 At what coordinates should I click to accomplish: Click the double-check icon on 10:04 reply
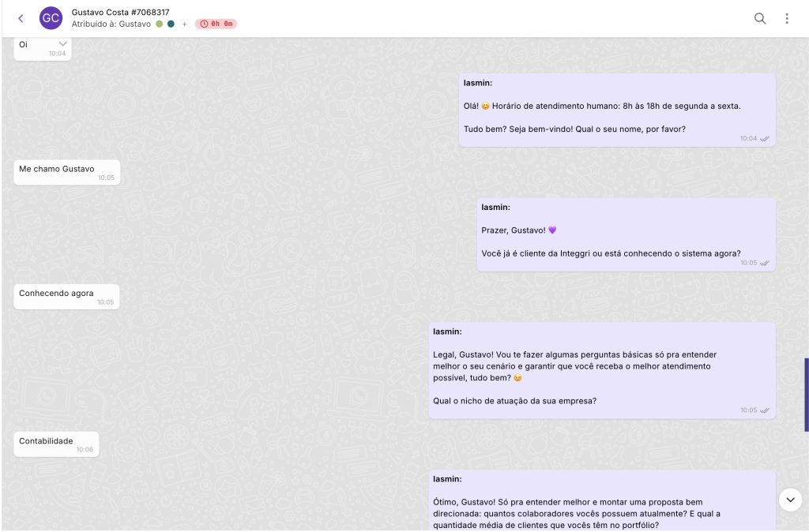765,139
